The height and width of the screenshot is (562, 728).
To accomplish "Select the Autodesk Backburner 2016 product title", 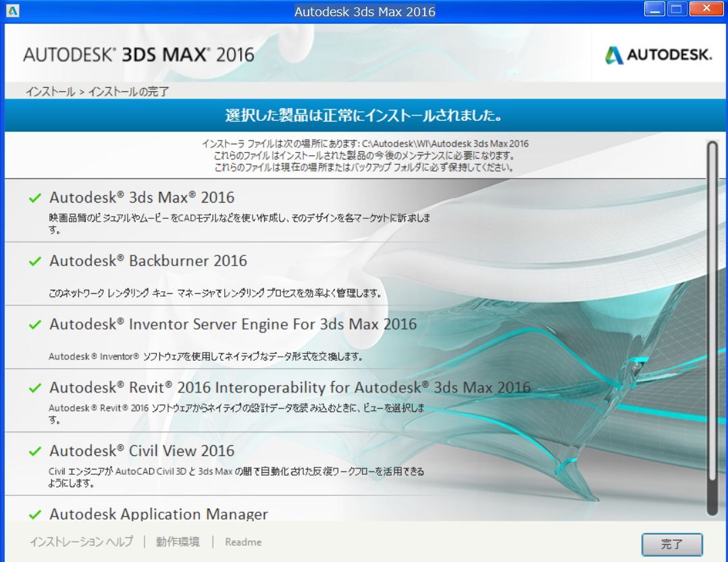I will coord(148,261).
